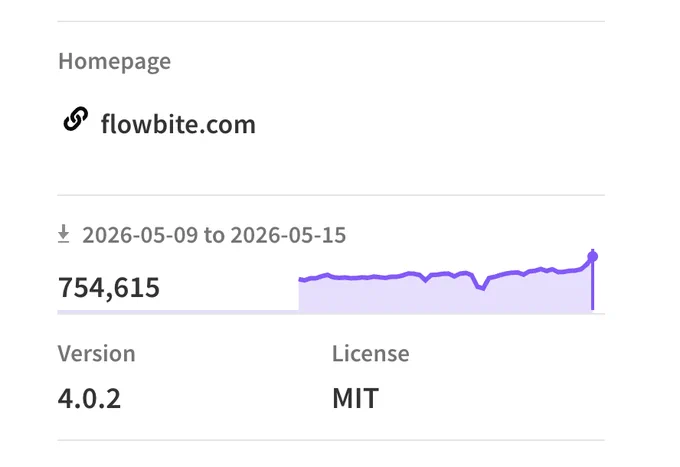Click the download arrow icon by date range
This screenshot has width=680, height=467.
point(63,234)
